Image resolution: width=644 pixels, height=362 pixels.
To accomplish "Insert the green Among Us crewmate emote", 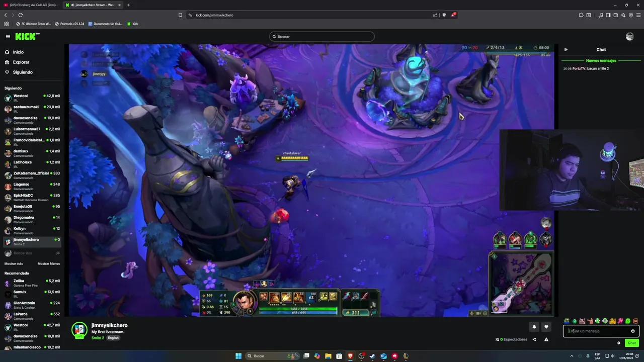I will coord(575,321).
